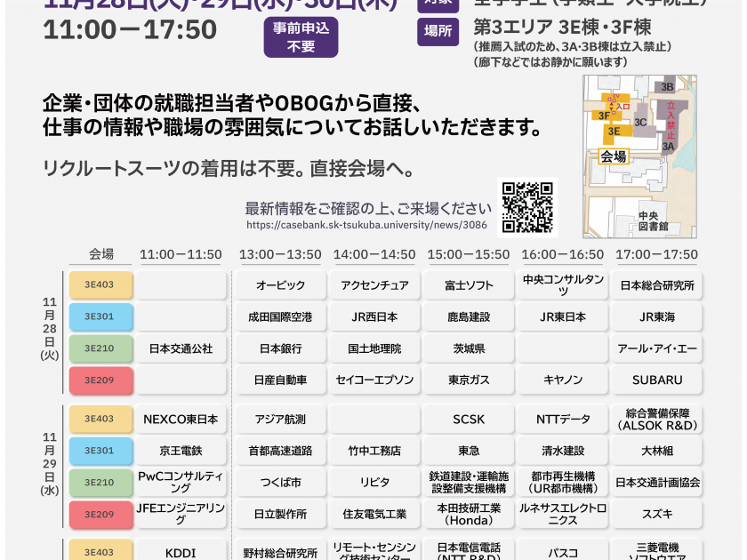The height and width of the screenshot is (560, 747).
Task: Select the SCSK session cell
Action: [469, 419]
